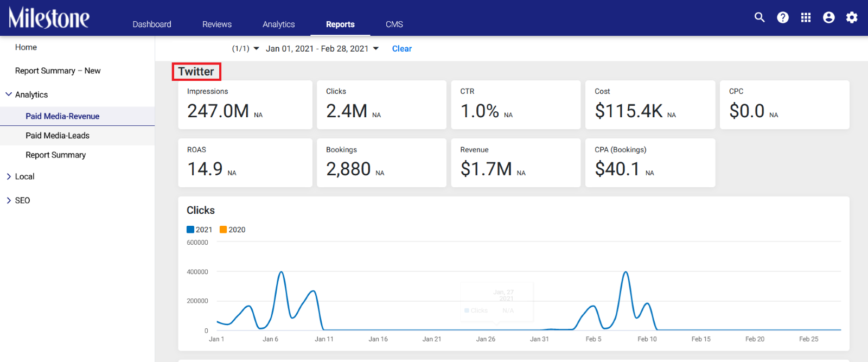Open the user account profile icon
The height and width of the screenshot is (362, 868).
[x=829, y=17]
